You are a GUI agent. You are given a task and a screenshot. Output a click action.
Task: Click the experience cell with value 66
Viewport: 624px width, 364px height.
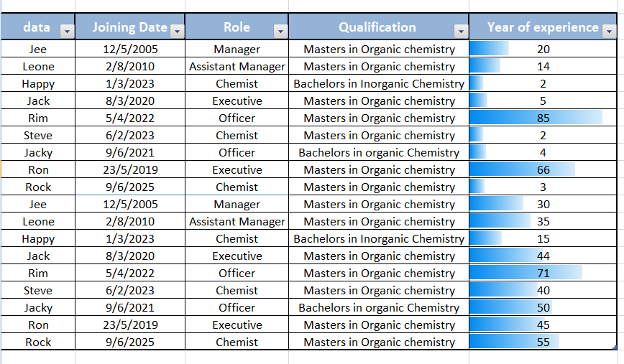click(x=543, y=169)
